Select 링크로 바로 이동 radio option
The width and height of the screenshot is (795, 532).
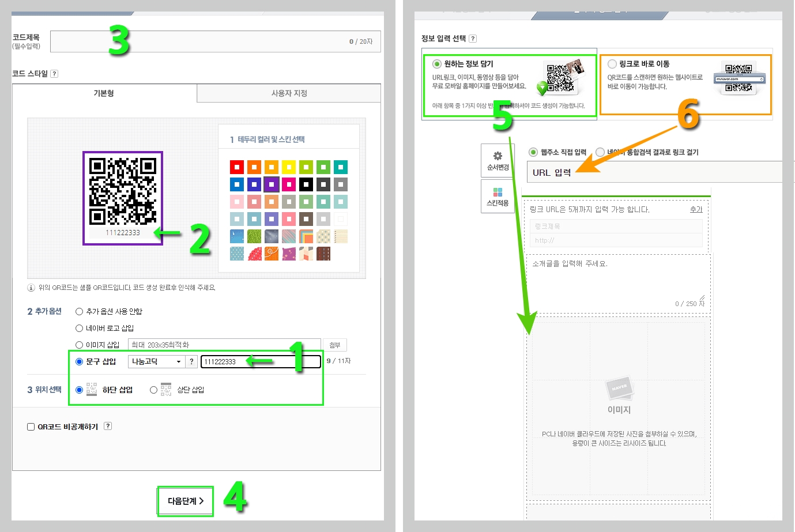pos(612,64)
